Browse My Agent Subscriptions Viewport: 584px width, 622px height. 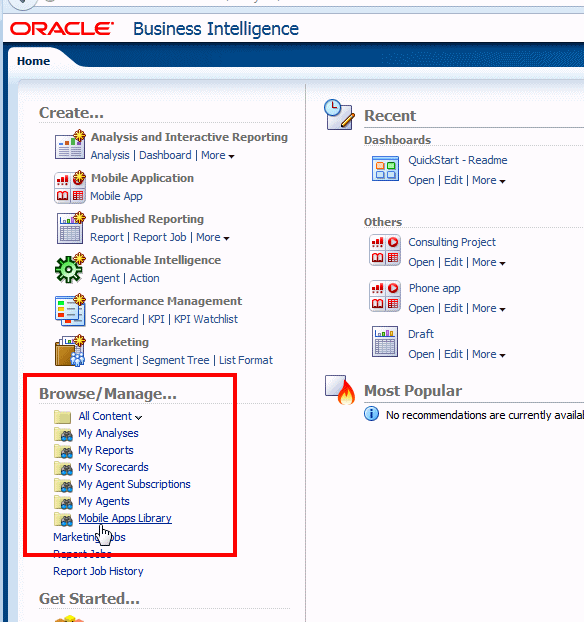coord(134,484)
